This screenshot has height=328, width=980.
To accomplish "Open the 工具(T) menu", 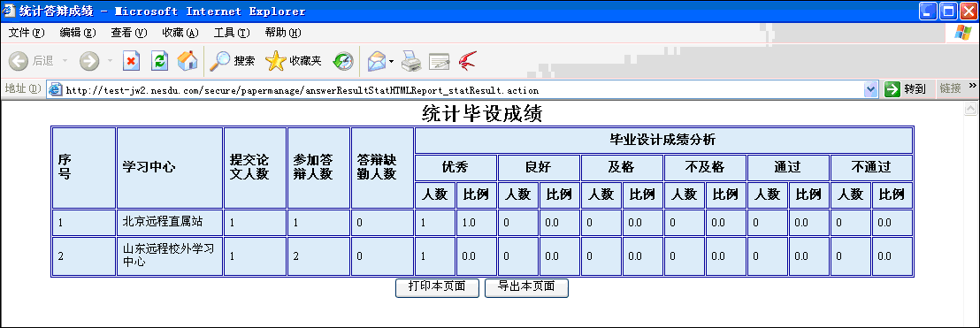I will [x=231, y=33].
